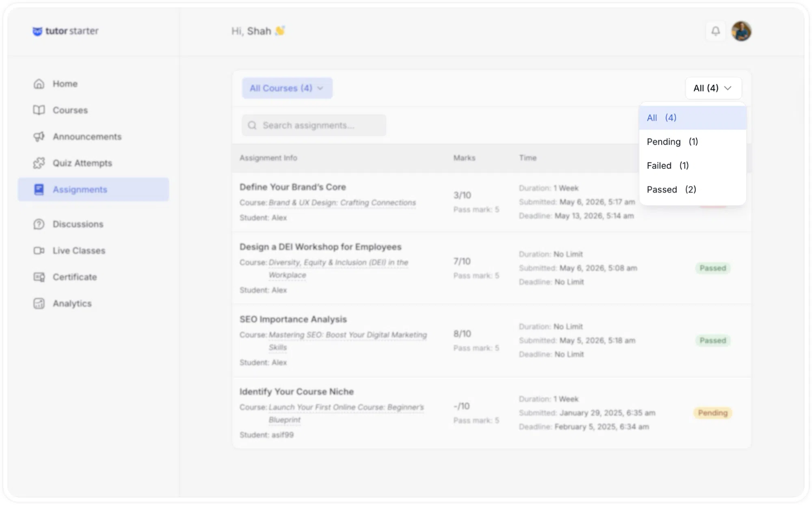Click the Time column header
Viewport: 812px width, 505px height.
pyautogui.click(x=528, y=158)
